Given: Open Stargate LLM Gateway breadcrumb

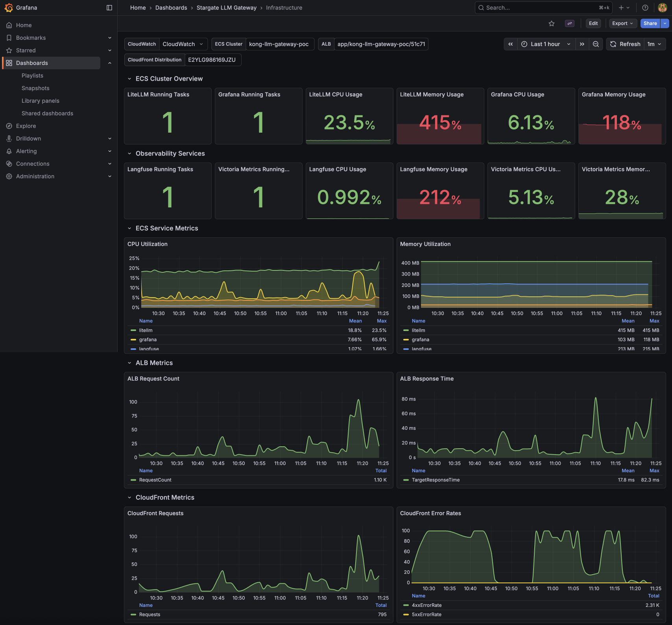Looking at the screenshot, I should (x=227, y=8).
